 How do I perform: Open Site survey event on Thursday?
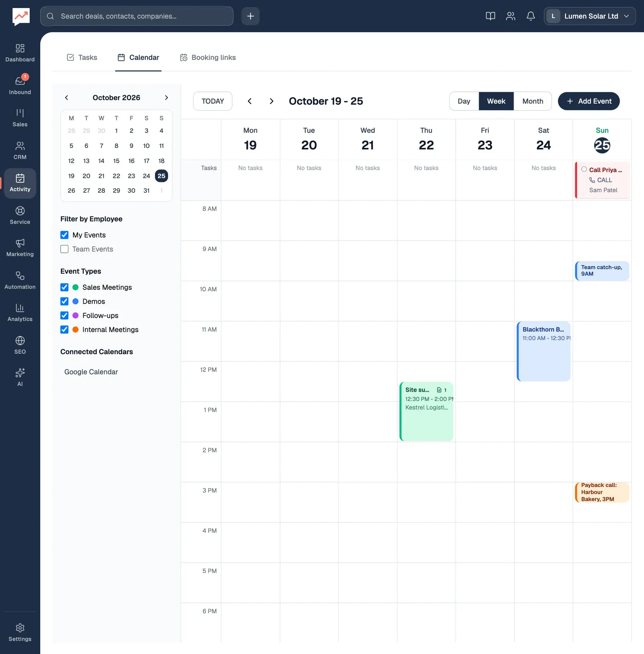click(x=426, y=411)
